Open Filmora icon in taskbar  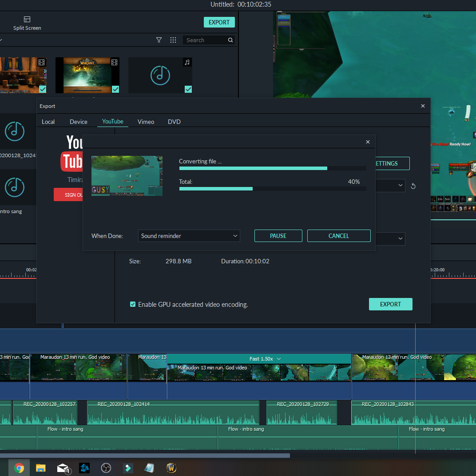(127, 468)
